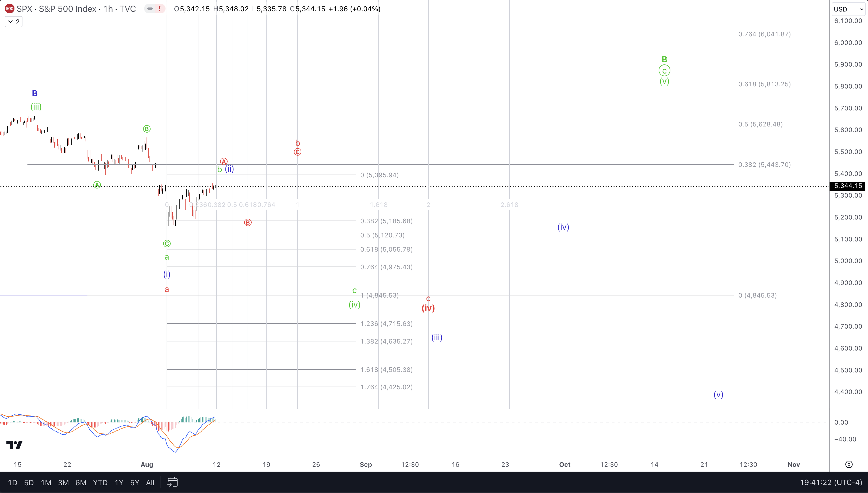Select the green circled C near label a
The width and height of the screenshot is (868, 493).
pos(167,244)
